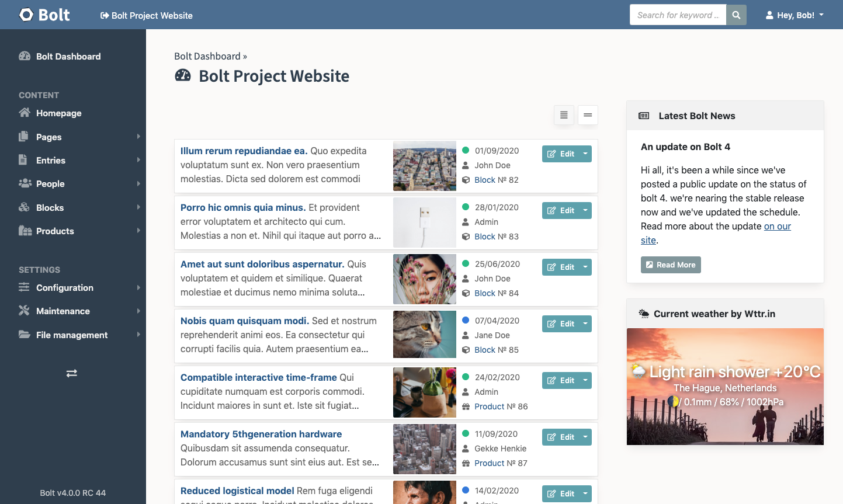Expand the Blocks submenu arrow
Viewport: 843px width, 504px height.
click(138, 207)
